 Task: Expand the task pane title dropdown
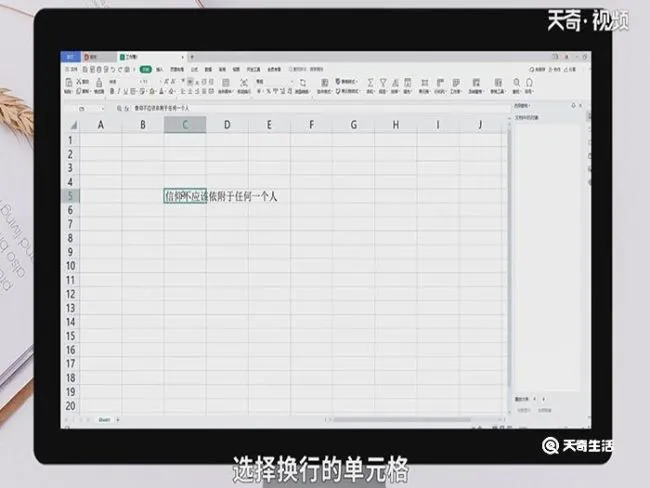point(529,106)
